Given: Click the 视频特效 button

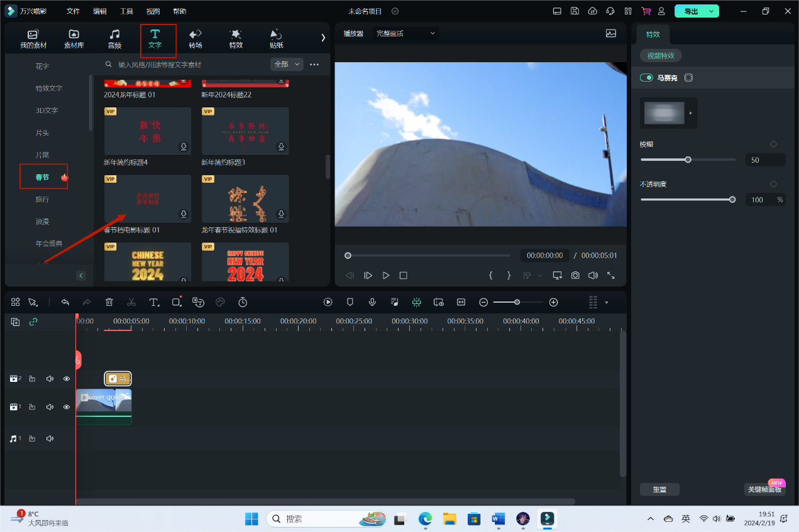Looking at the screenshot, I should (661, 56).
